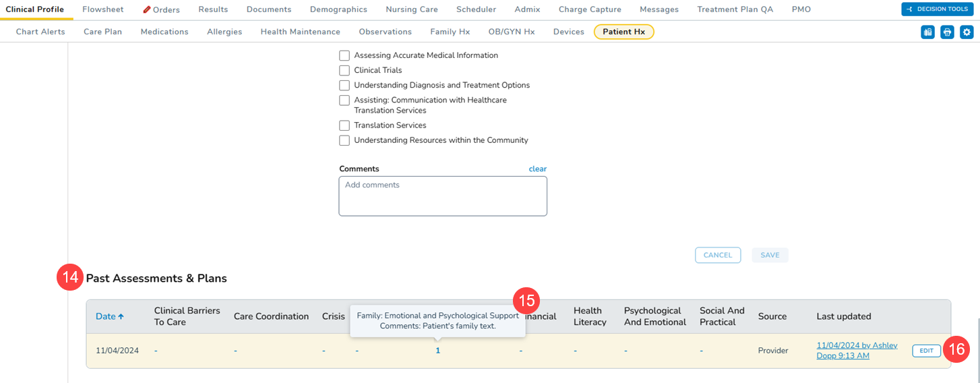Check Understanding Resources within the Community
The height and width of the screenshot is (383, 980).
(344, 140)
